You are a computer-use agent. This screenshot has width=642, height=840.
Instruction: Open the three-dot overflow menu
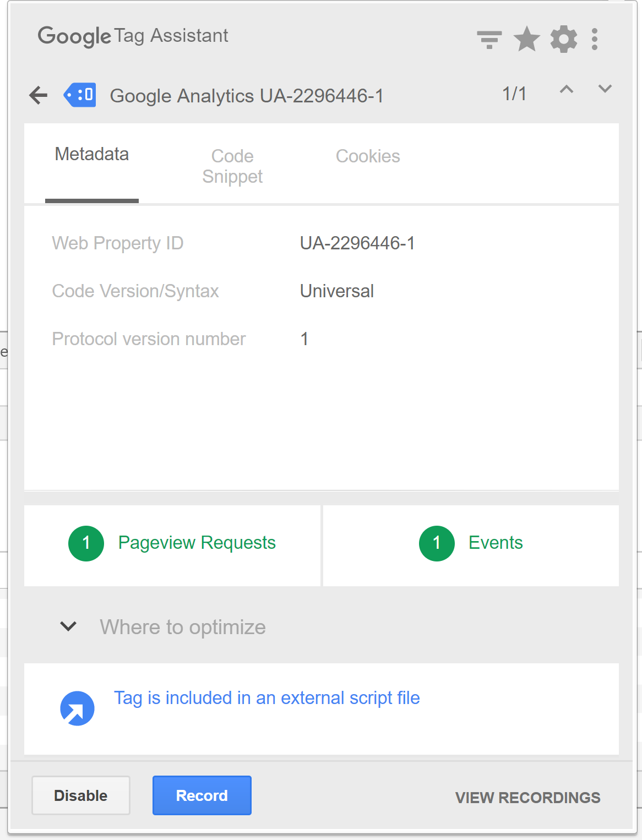coord(594,39)
